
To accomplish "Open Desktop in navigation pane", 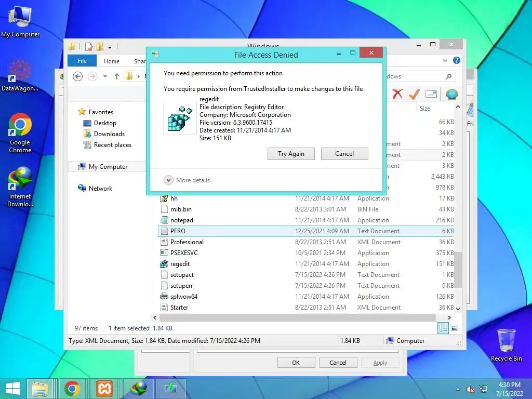I will [105, 123].
